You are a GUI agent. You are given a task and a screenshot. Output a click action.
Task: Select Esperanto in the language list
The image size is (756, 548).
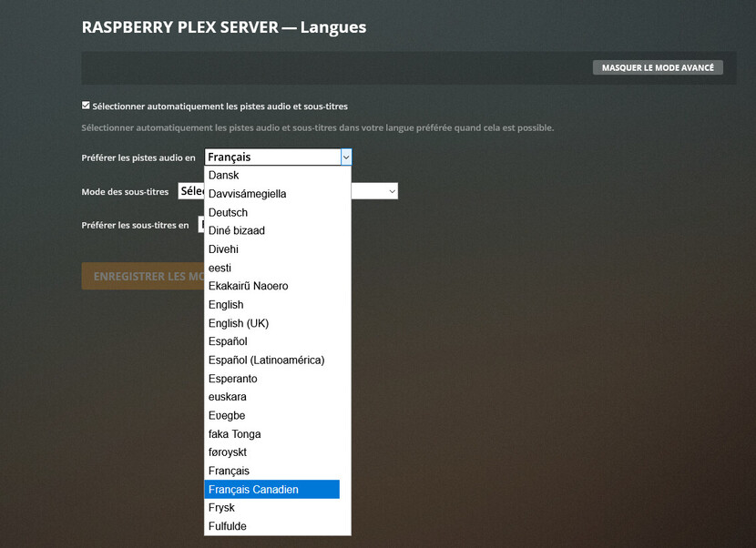tap(272, 379)
